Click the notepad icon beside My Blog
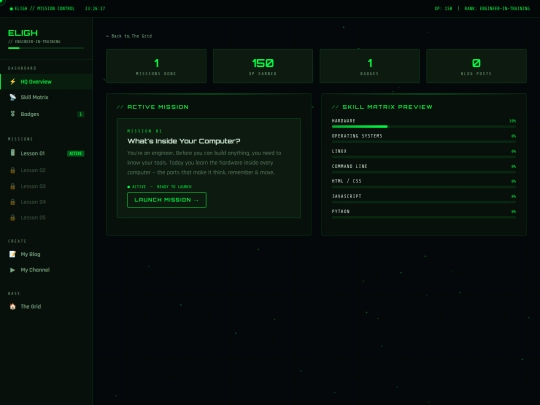Screen dimensions: 540x405 pos(13,254)
